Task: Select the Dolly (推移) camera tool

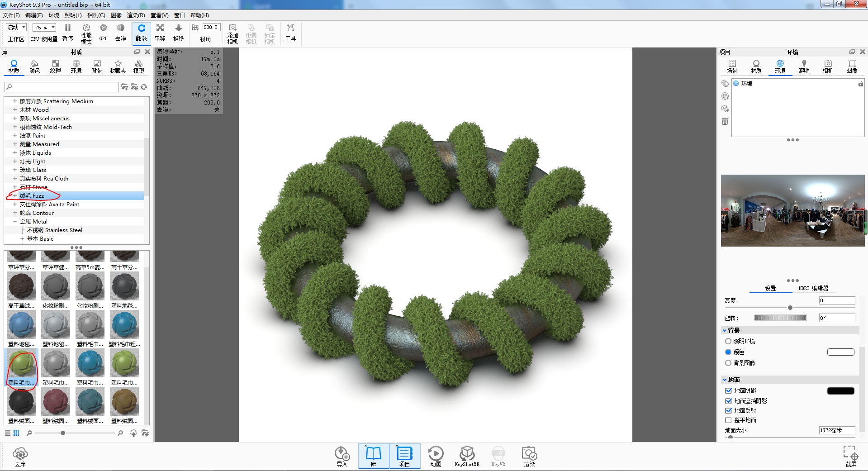Action: (x=179, y=33)
